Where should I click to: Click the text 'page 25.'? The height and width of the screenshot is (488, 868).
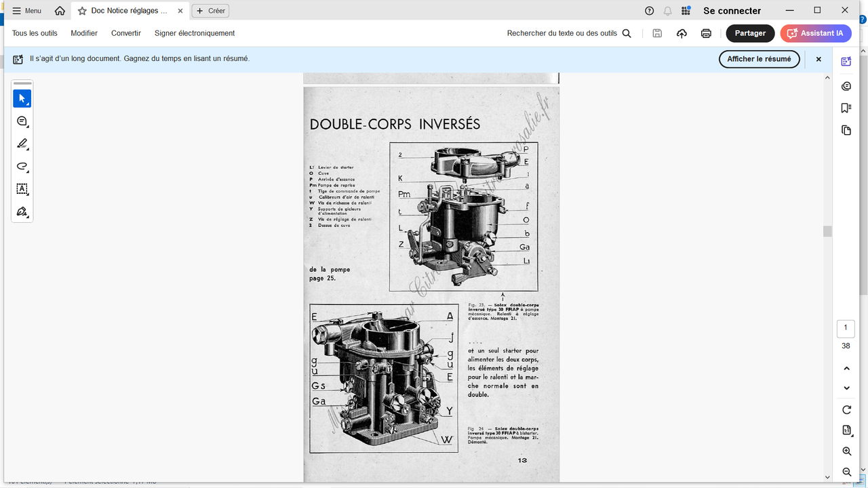point(323,278)
